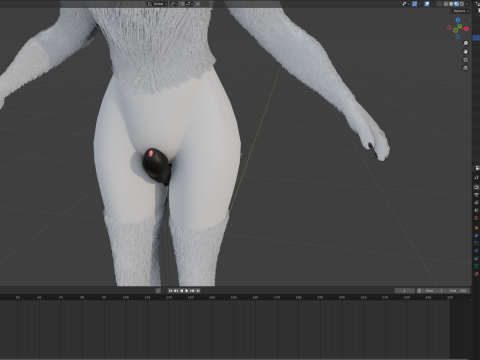Open the Physics properties tab
The image size is (480, 360).
[x=476, y=251]
